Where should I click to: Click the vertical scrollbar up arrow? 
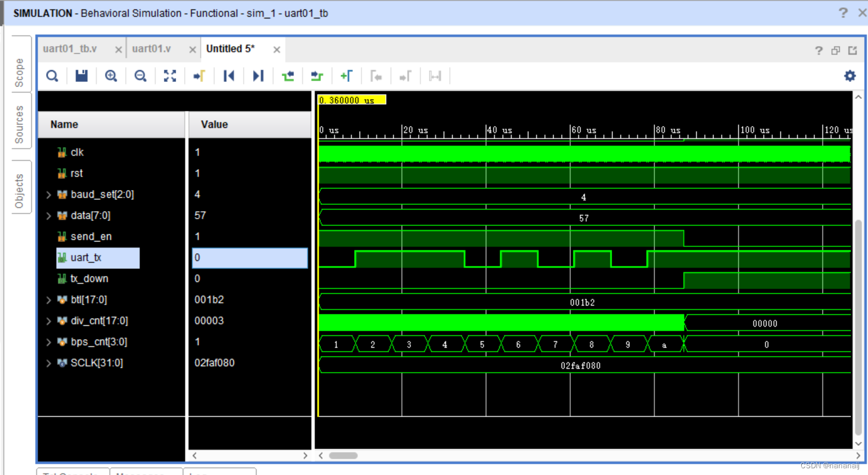858,97
